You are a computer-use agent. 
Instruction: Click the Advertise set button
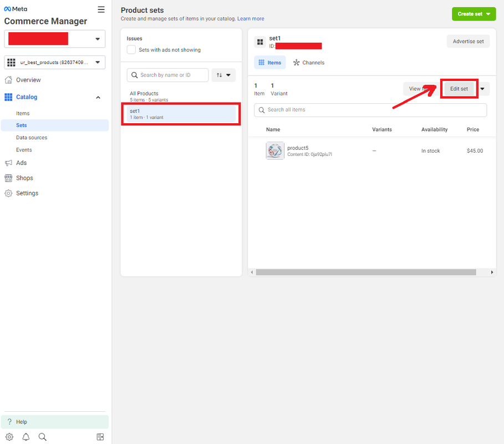point(468,41)
